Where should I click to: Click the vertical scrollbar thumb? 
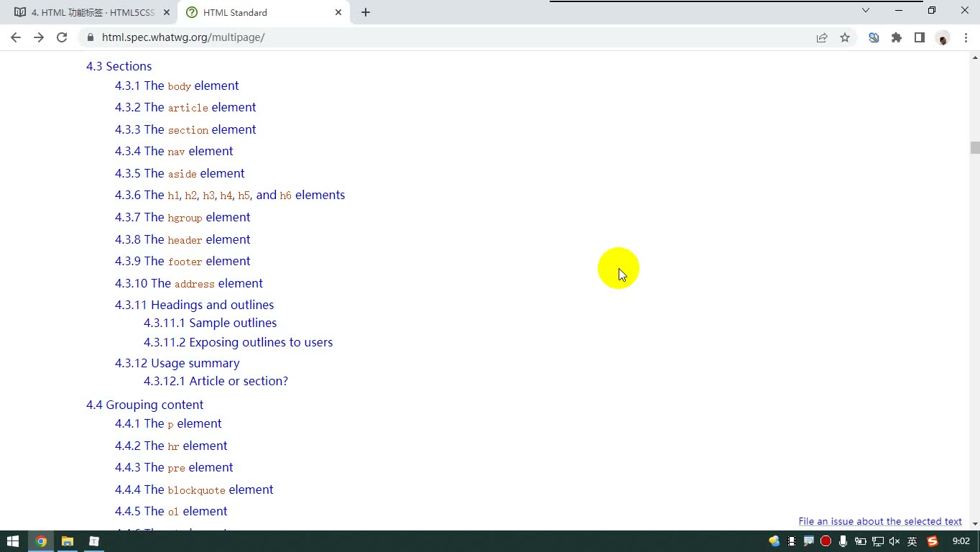click(975, 148)
